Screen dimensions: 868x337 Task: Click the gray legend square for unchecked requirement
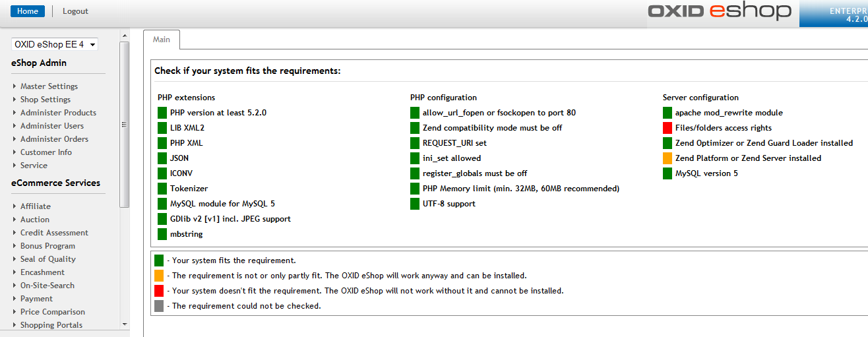(159, 306)
